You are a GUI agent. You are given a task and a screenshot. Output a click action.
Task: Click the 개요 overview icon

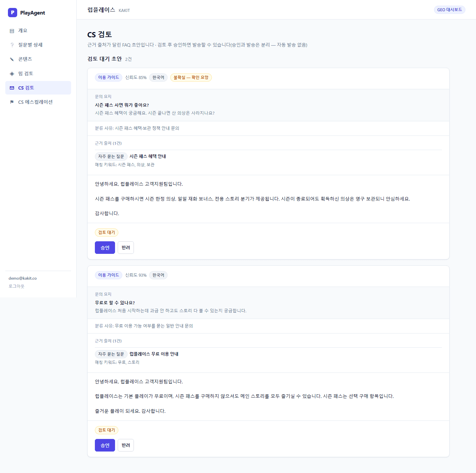(12, 31)
